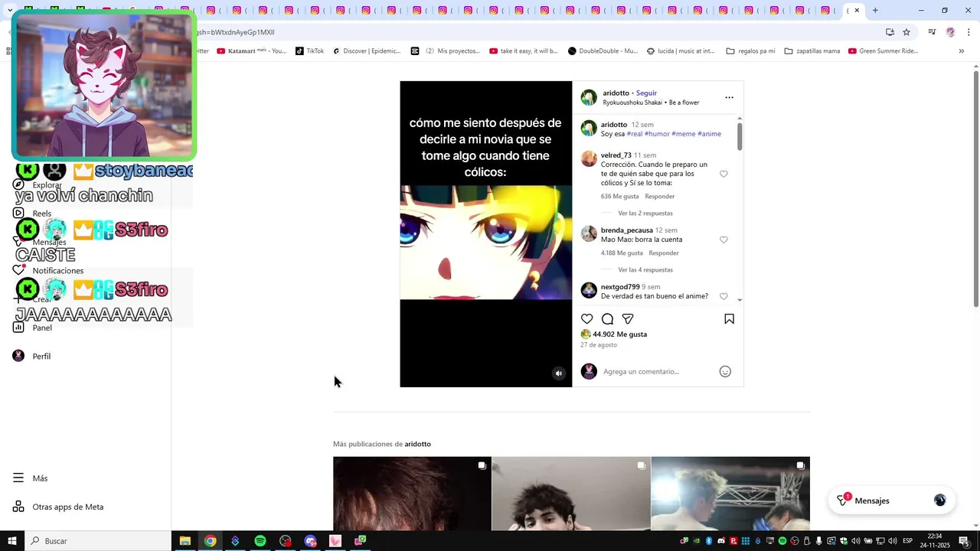The image size is (980, 551).
Task: Open the Chrome three-dot menu
Action: click(x=969, y=32)
